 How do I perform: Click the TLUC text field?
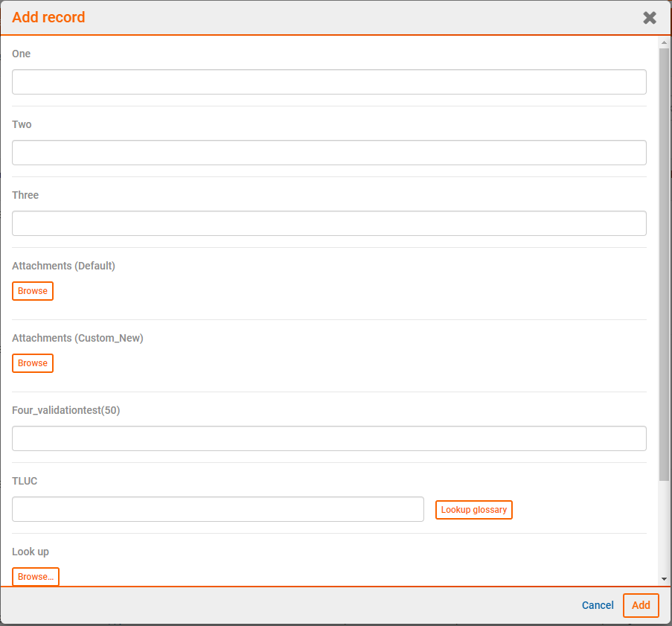point(218,509)
